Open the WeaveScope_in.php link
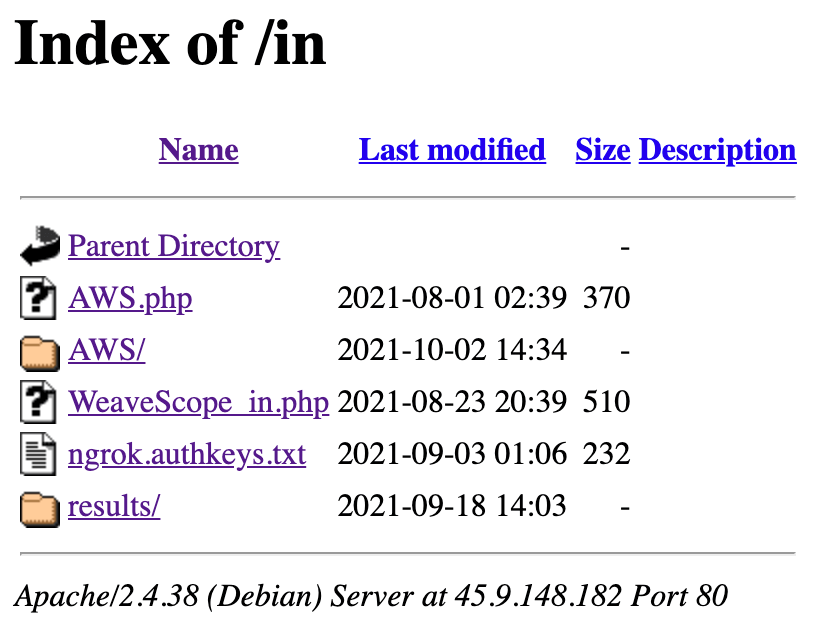823x629 pixels. (x=198, y=402)
